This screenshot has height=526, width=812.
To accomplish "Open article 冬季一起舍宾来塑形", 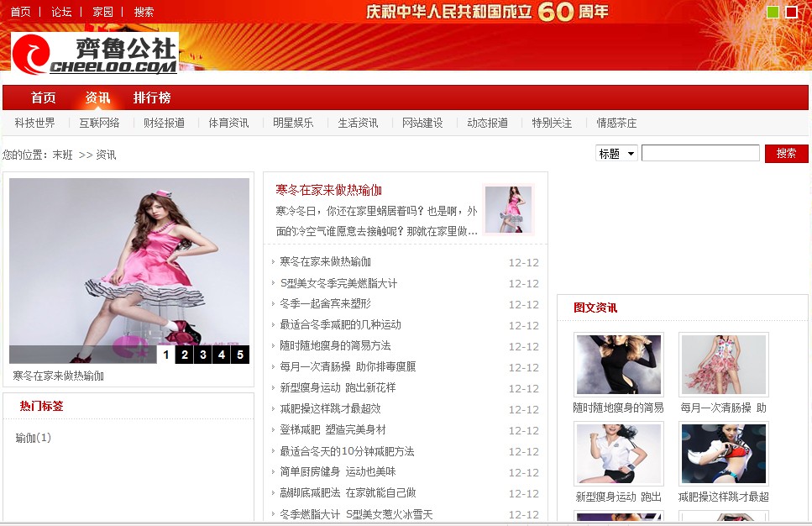I will tap(325, 303).
